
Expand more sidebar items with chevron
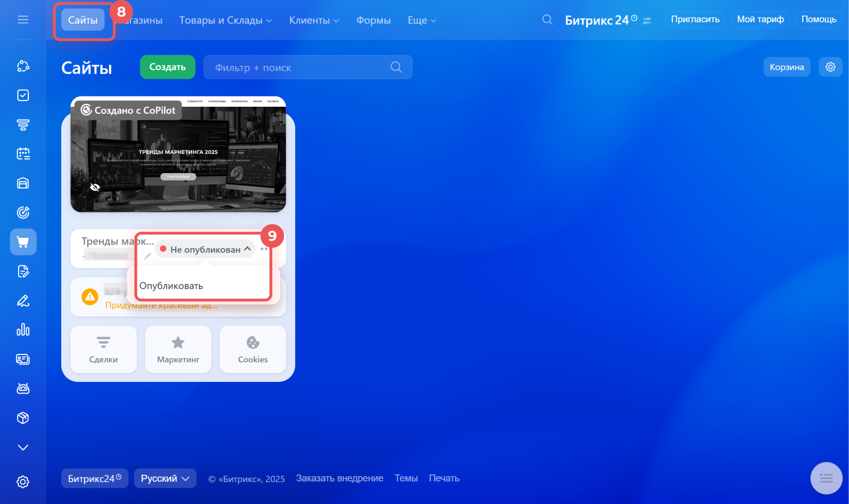(23, 447)
